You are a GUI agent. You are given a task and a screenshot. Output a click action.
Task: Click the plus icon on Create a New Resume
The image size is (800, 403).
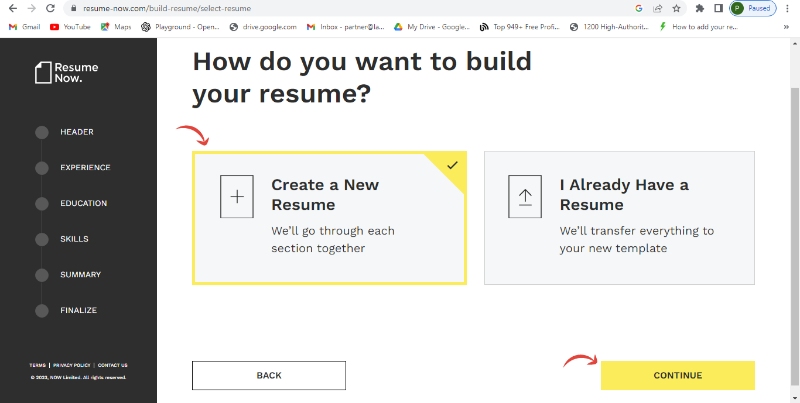click(x=237, y=196)
